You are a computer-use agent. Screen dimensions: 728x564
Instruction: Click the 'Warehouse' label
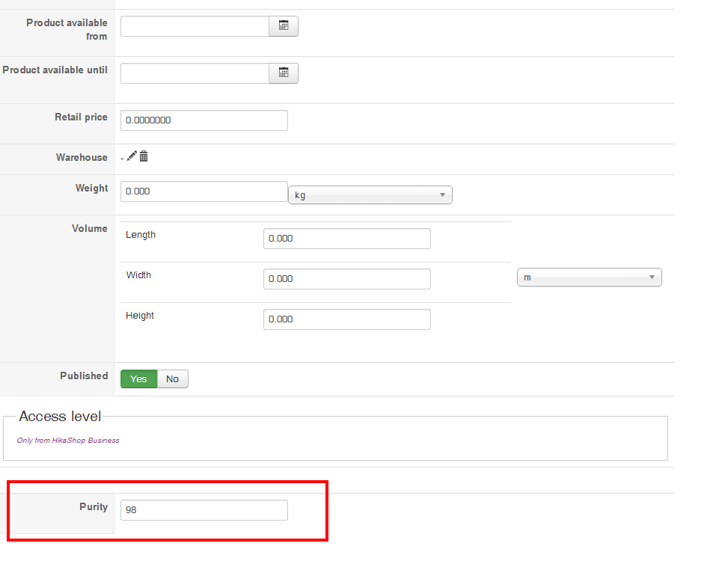(82, 157)
